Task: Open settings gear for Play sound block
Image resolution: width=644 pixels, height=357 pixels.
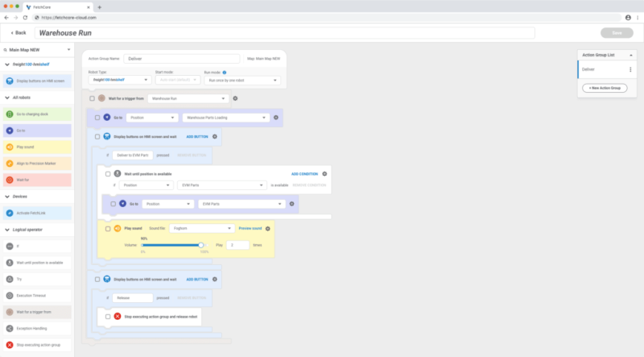Action: (268, 228)
